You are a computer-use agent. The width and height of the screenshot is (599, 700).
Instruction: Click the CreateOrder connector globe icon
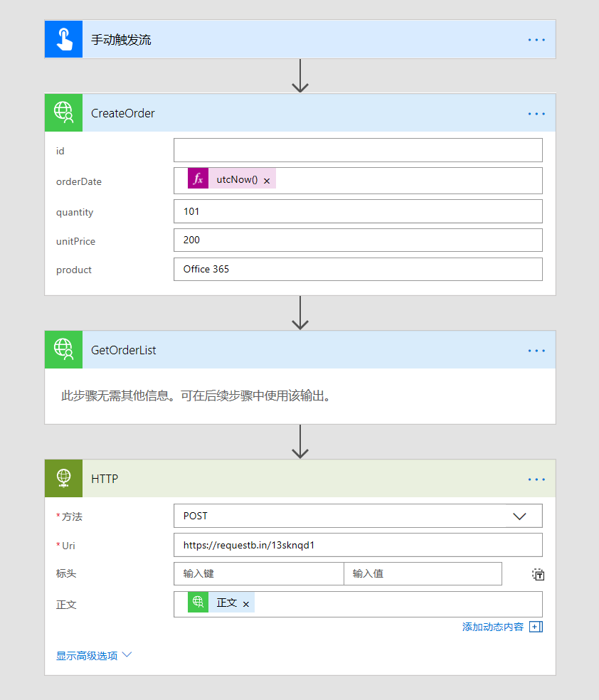click(x=63, y=113)
